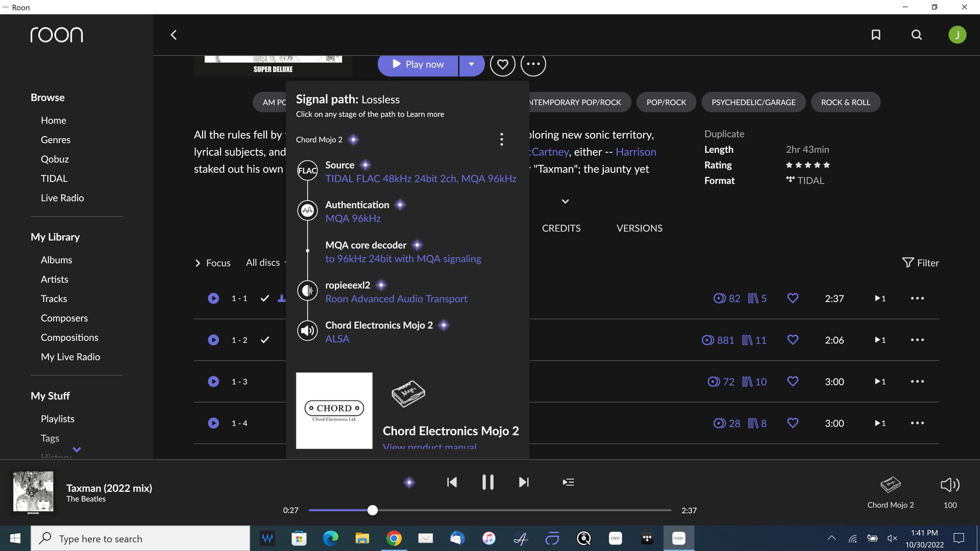Image resolution: width=980 pixels, height=551 pixels.
Task: Play track 1-4
Action: click(213, 423)
